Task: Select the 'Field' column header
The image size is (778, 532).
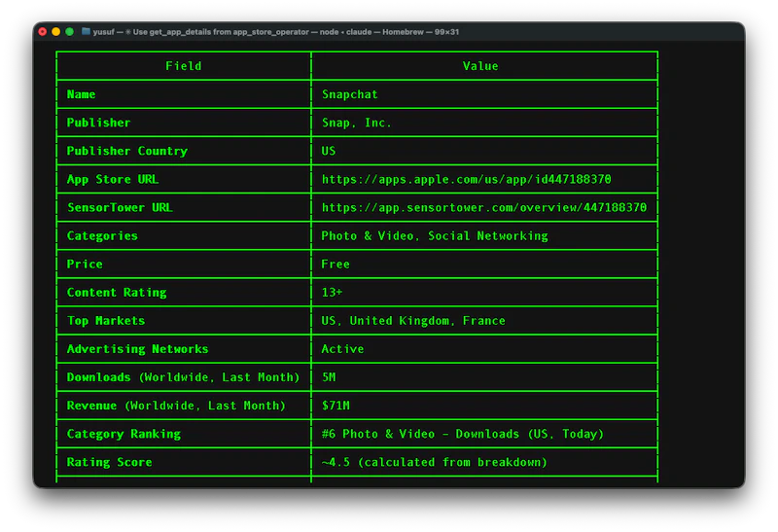Action: (x=184, y=66)
